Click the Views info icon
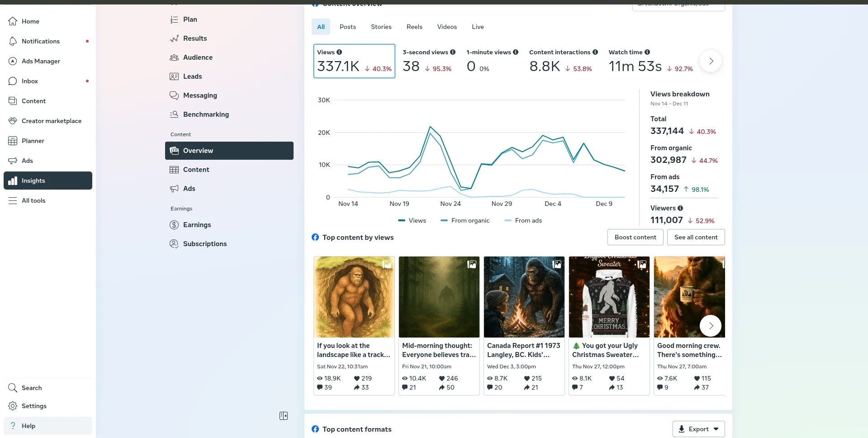The height and width of the screenshot is (438, 868). point(339,52)
